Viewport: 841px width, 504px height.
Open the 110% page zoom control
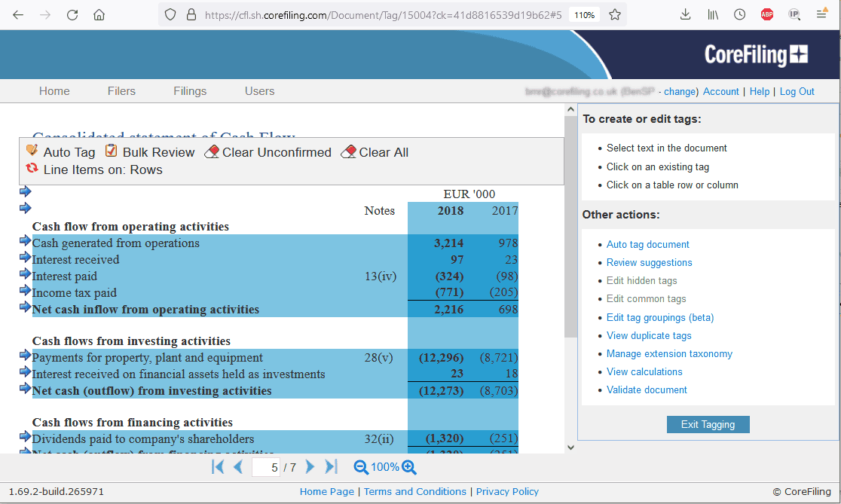coord(584,14)
